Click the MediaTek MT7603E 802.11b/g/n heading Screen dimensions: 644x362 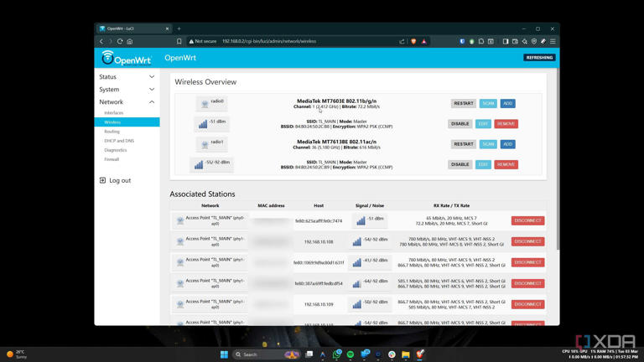click(x=337, y=101)
